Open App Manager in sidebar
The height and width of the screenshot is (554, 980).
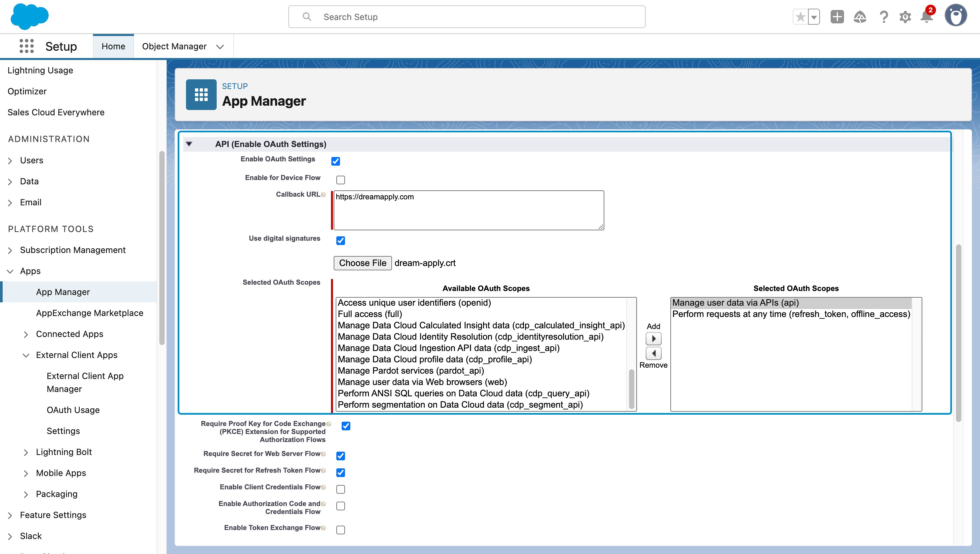point(63,292)
